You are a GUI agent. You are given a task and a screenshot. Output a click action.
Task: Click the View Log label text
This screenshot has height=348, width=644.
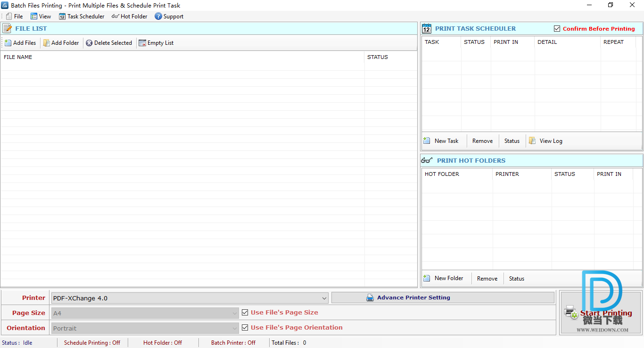pyautogui.click(x=551, y=141)
